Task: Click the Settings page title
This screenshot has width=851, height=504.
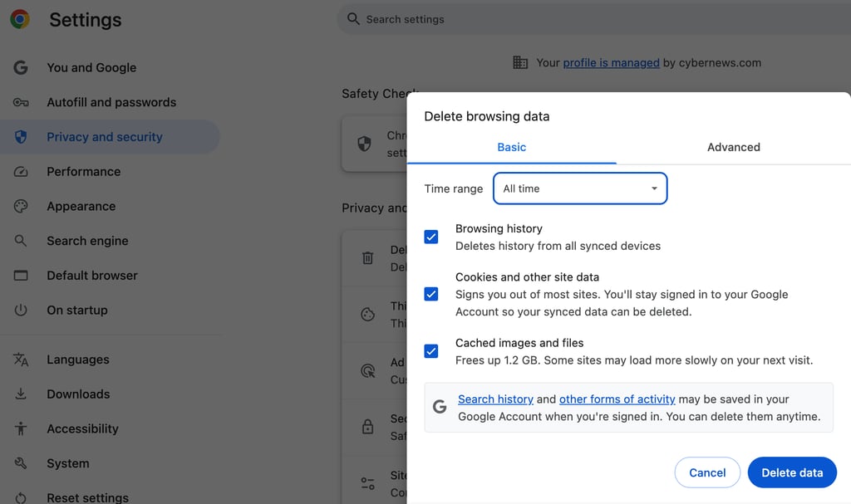Action: click(x=86, y=20)
